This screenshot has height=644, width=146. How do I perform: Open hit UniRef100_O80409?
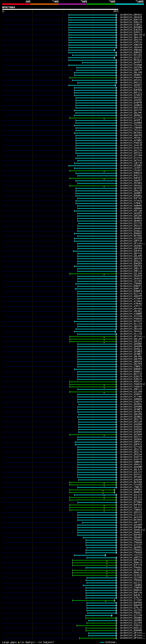point(131,17)
